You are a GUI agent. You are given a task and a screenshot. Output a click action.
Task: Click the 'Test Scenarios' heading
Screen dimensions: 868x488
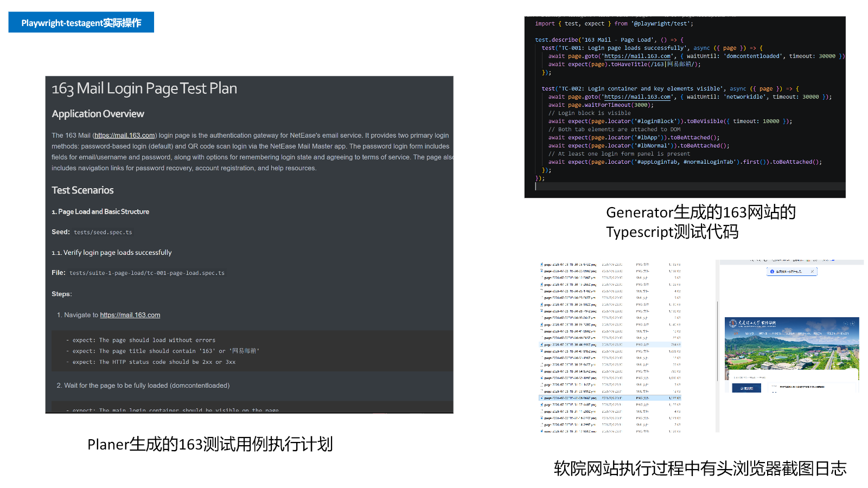click(x=82, y=190)
